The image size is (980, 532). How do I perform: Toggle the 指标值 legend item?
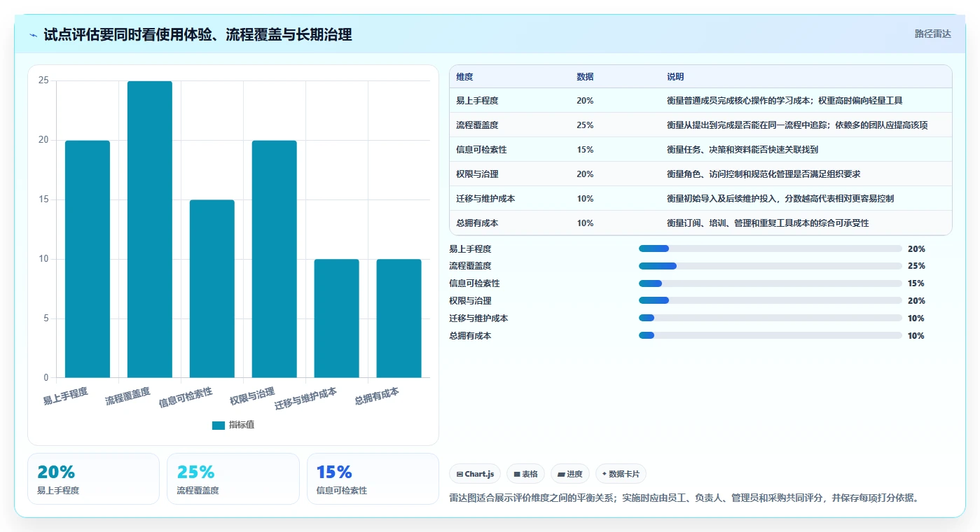coord(233,425)
